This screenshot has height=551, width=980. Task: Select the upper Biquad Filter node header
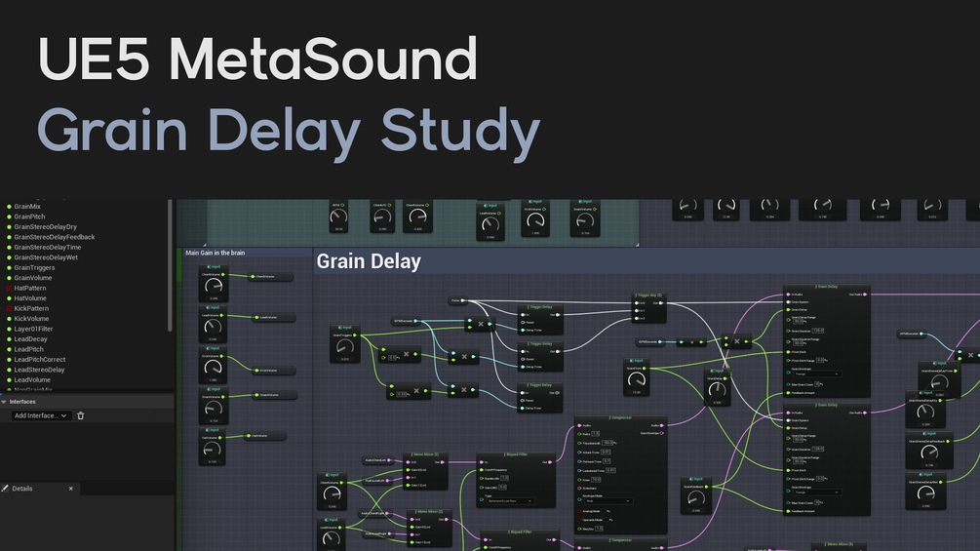515,454
